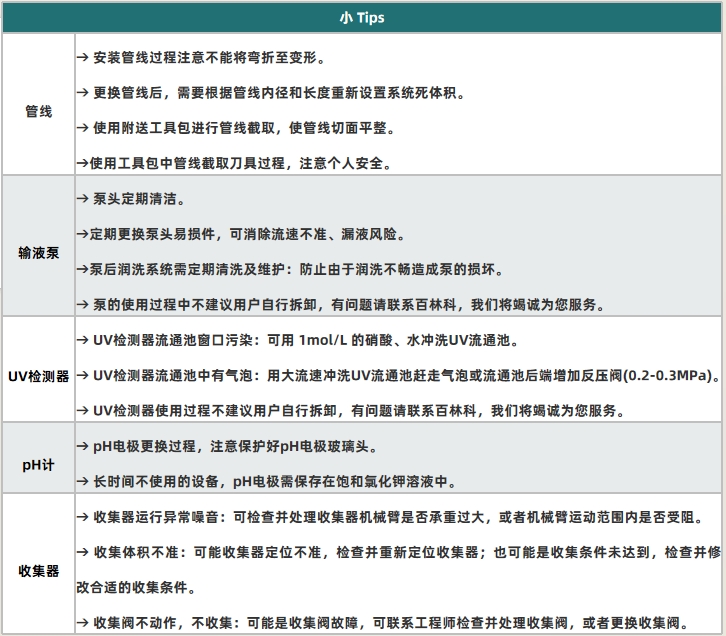726x636 pixels.
Task: Click the 注意个人安全 cutter tip line
Action: pos(234,163)
